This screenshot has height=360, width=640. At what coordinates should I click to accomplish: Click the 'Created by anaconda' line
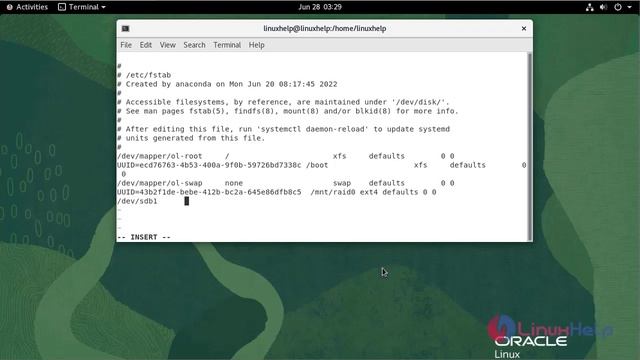227,84
